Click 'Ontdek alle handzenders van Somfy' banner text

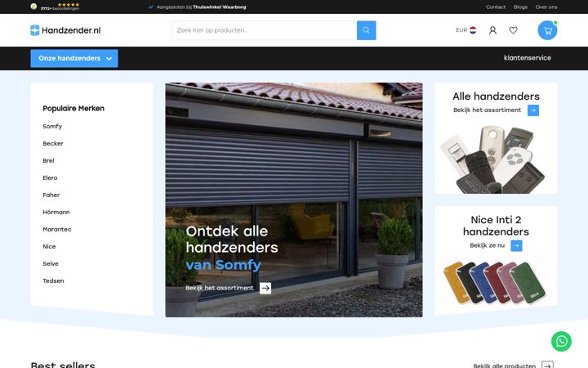click(x=232, y=248)
